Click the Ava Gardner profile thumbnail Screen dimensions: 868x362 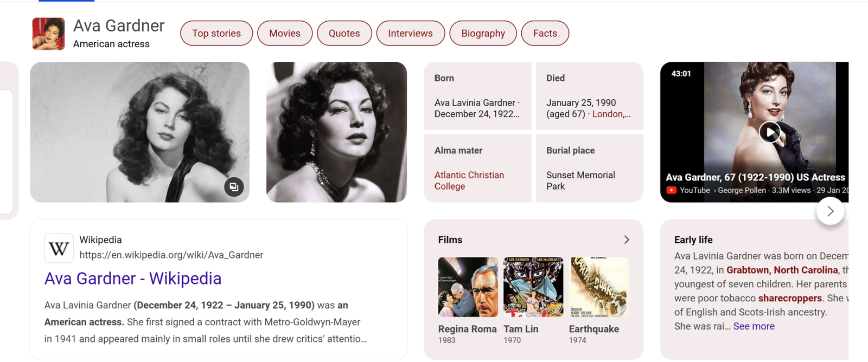click(x=48, y=34)
